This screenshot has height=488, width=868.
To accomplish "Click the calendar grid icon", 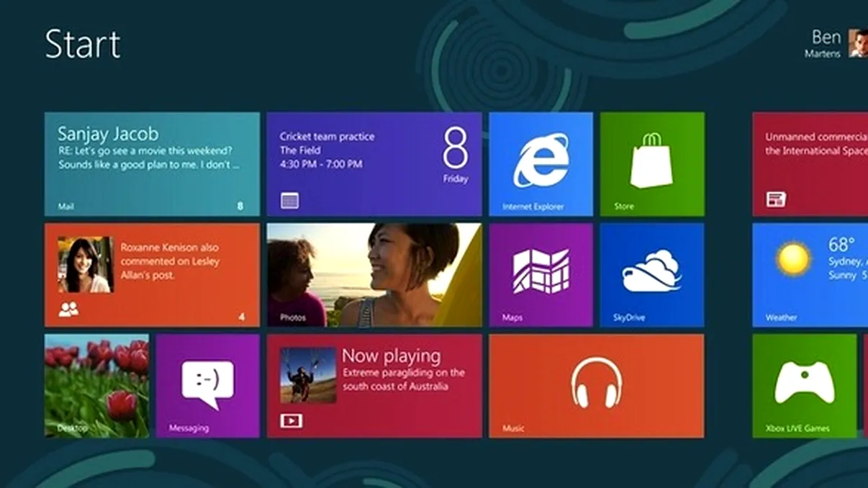I will click(290, 200).
